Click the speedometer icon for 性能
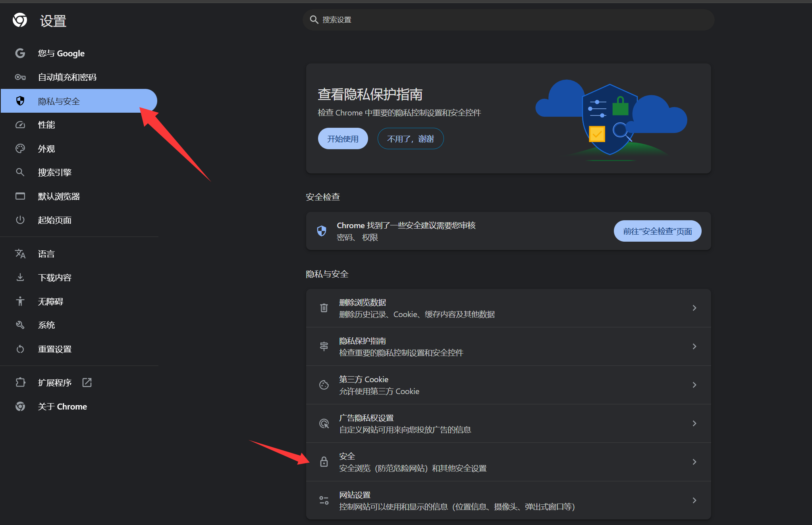The image size is (812, 525). (20, 125)
